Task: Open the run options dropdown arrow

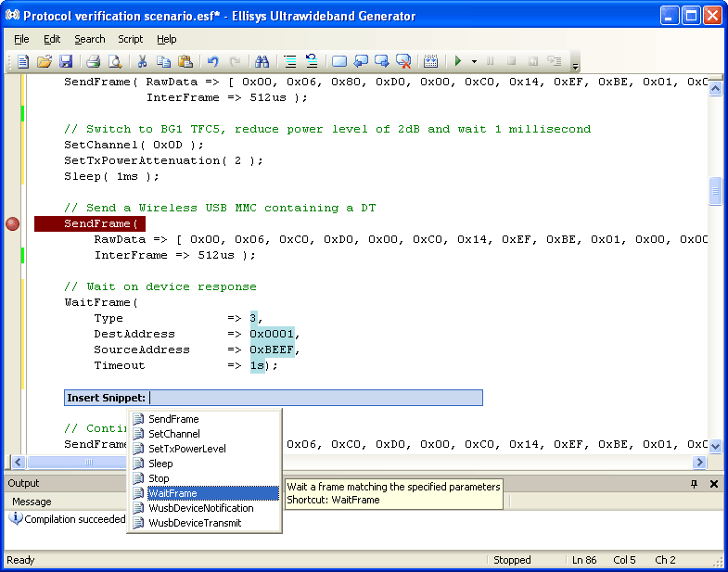Action: point(473,62)
